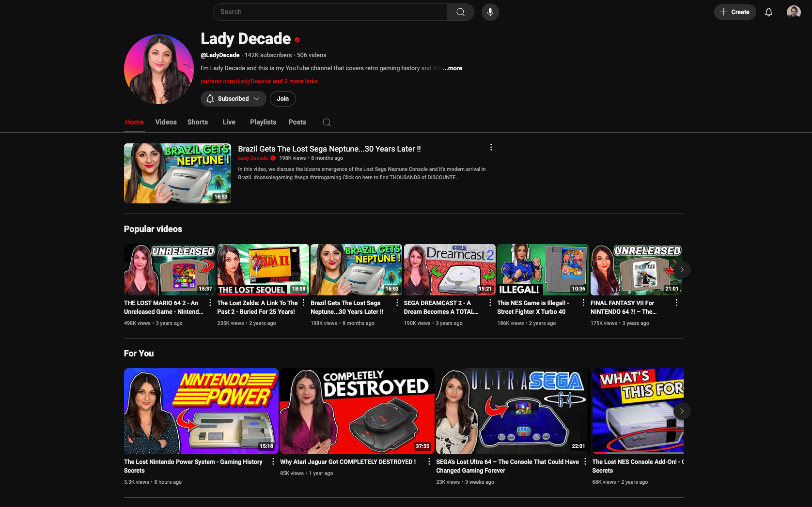Open the patreon.com/LadyDecade link

(236, 81)
